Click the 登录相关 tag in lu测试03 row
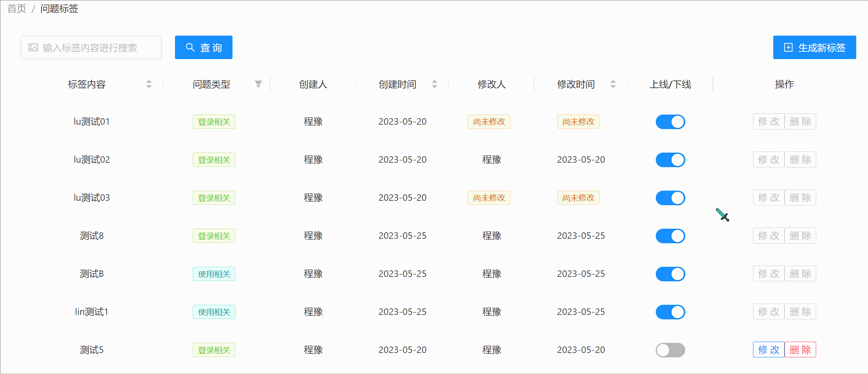Viewport: 868px width, 374px height. click(214, 198)
